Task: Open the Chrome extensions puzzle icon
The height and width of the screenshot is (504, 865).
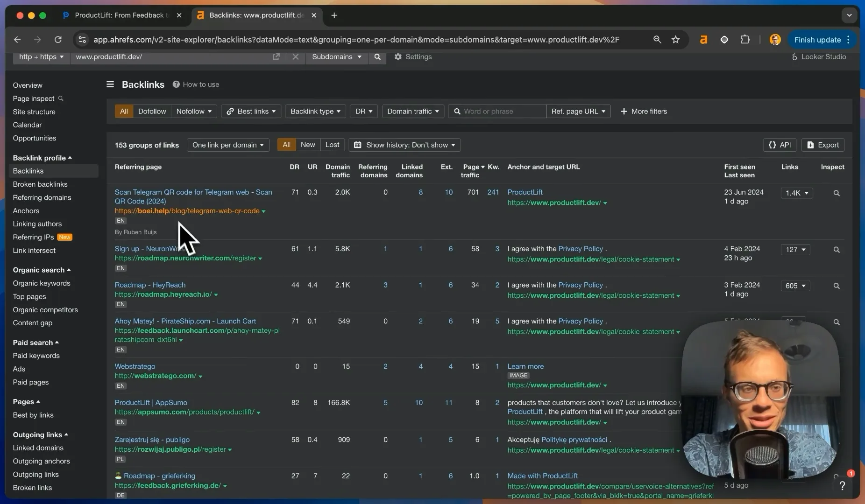Action: (x=745, y=40)
